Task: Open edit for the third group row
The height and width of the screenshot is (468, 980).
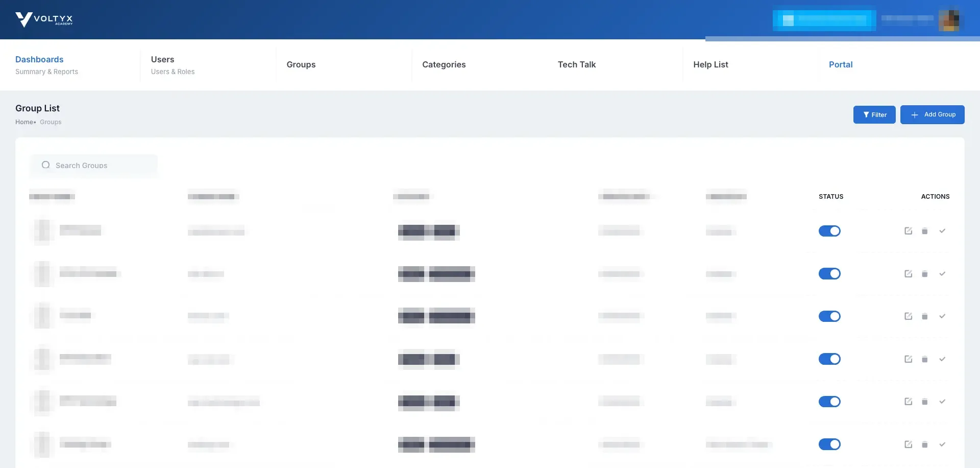Action: (x=908, y=316)
